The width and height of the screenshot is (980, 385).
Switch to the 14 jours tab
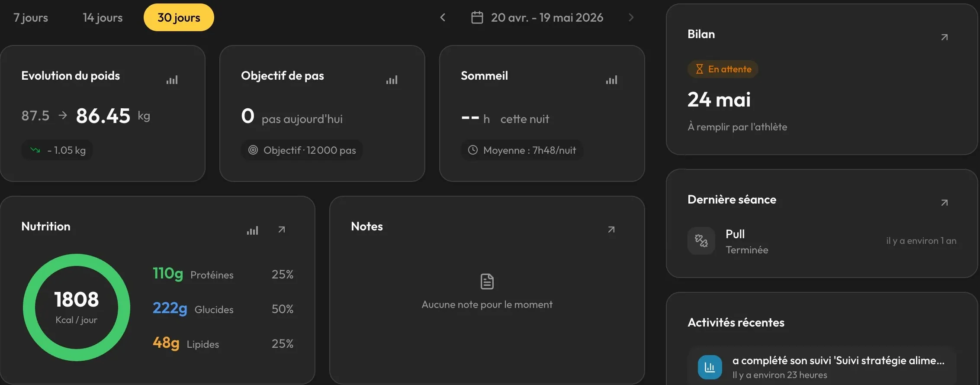(x=103, y=17)
